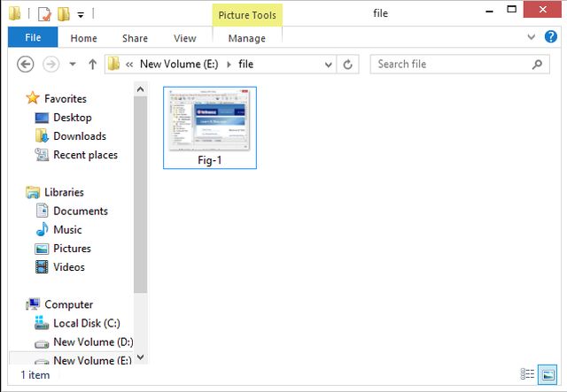Expand the breadcrumb arrow after New Volume (E:)

229,65
